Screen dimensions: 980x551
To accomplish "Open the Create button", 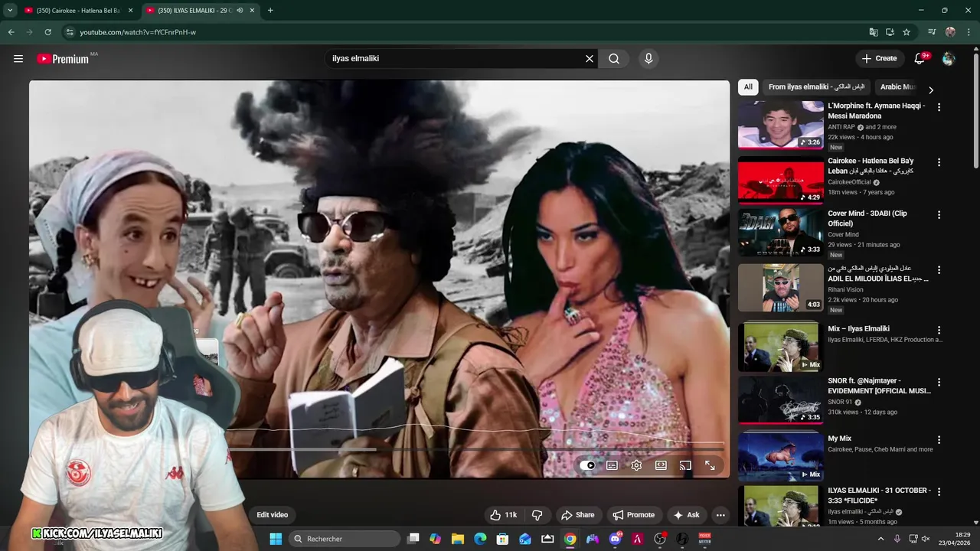I will (879, 58).
